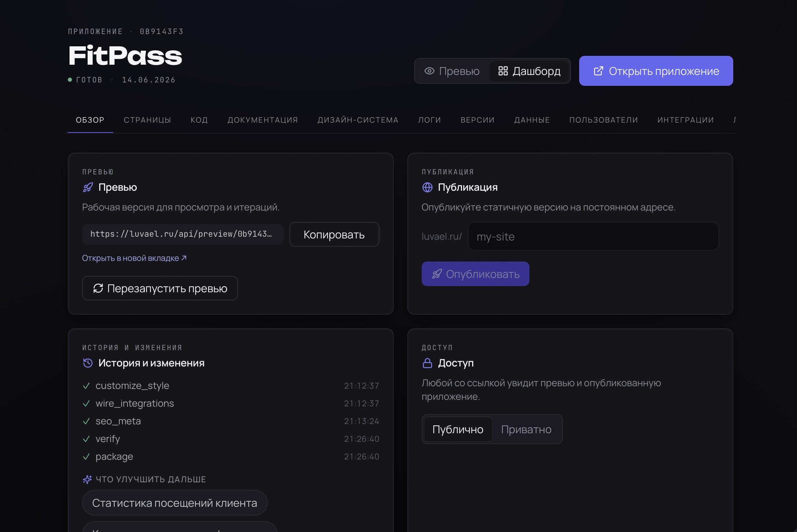Click the globe icon beside Публикация heading
This screenshot has width=797, height=532.
point(427,187)
